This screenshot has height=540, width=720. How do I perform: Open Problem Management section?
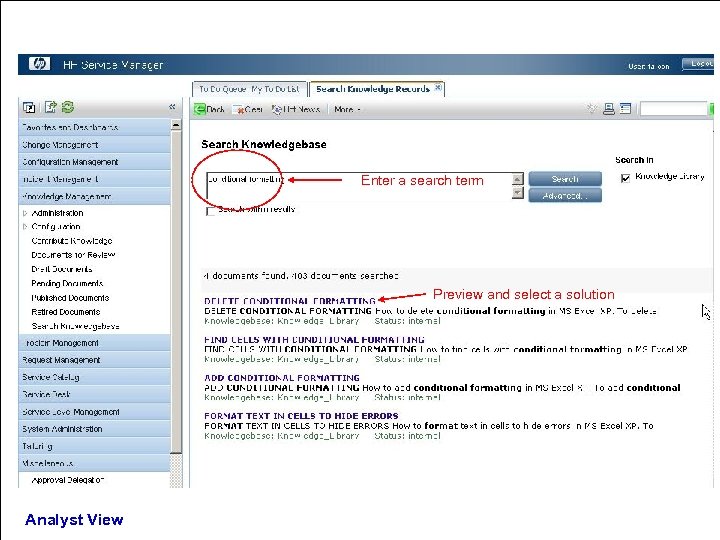click(x=95, y=343)
